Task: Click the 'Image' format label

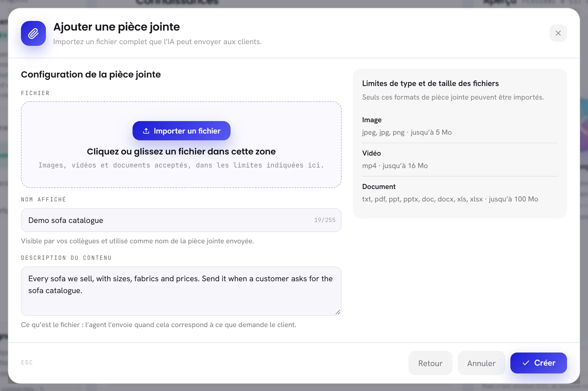Action: tap(372, 120)
